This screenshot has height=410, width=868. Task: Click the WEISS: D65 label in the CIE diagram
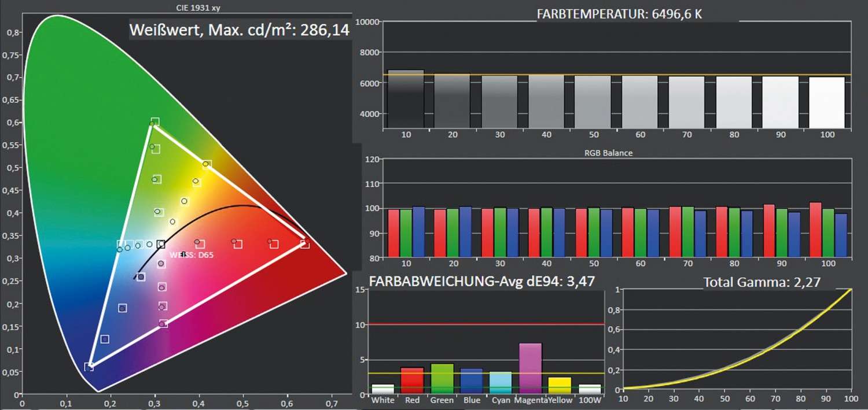click(x=192, y=254)
